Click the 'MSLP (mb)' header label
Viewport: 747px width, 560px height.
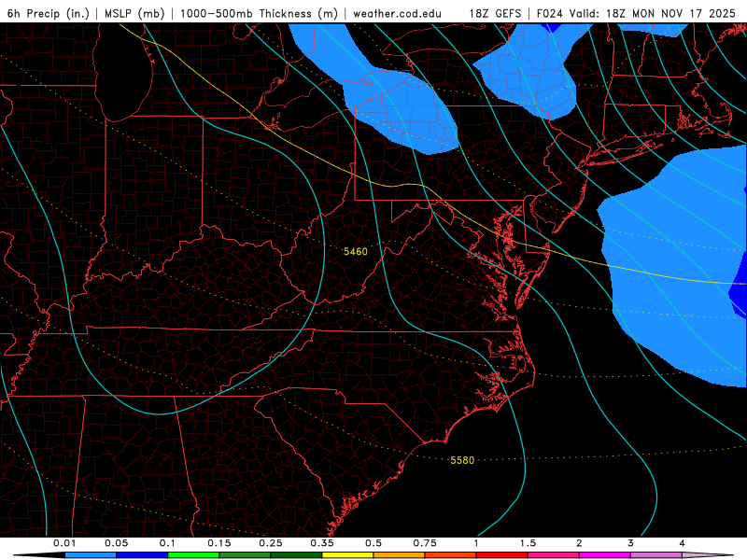pyautogui.click(x=134, y=13)
